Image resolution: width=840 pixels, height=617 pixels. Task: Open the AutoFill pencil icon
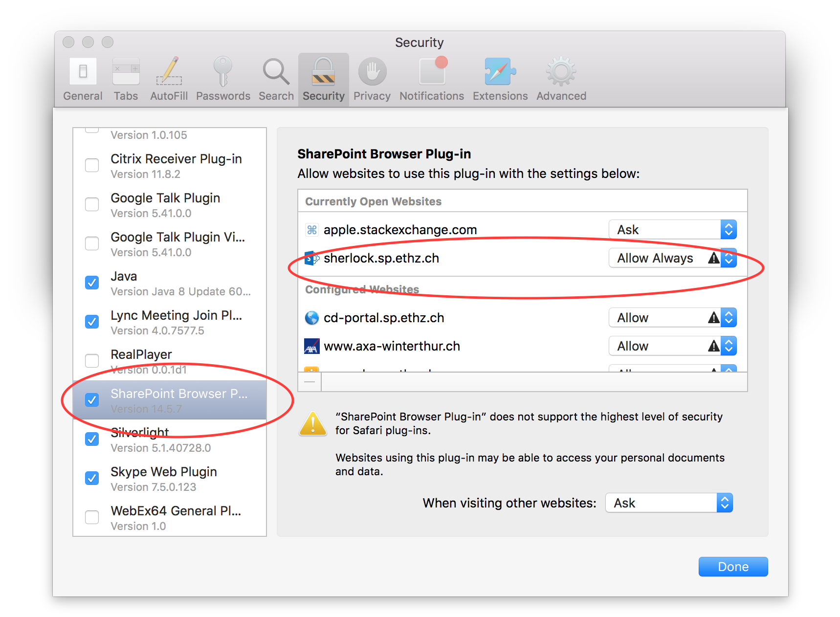point(169,71)
